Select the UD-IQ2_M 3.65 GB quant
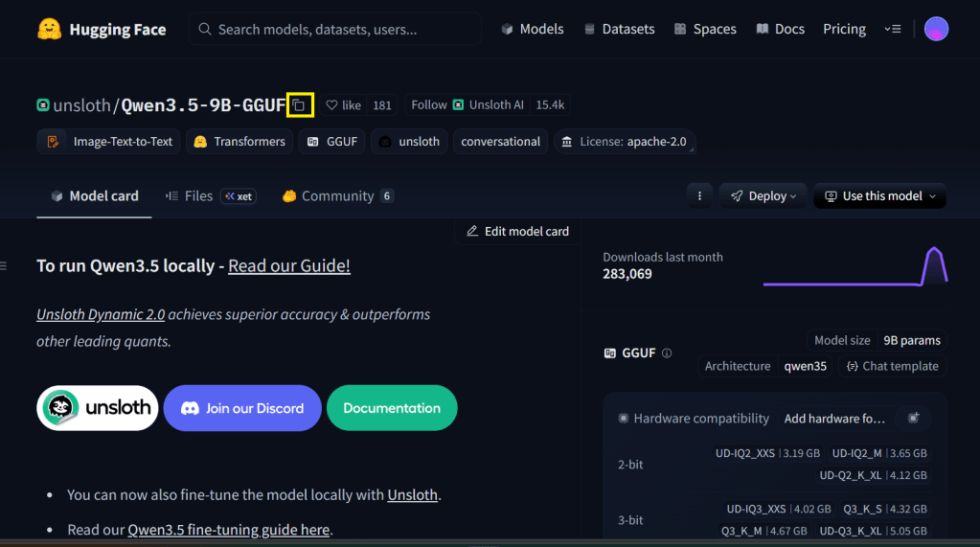The width and height of the screenshot is (980, 547). click(x=879, y=453)
